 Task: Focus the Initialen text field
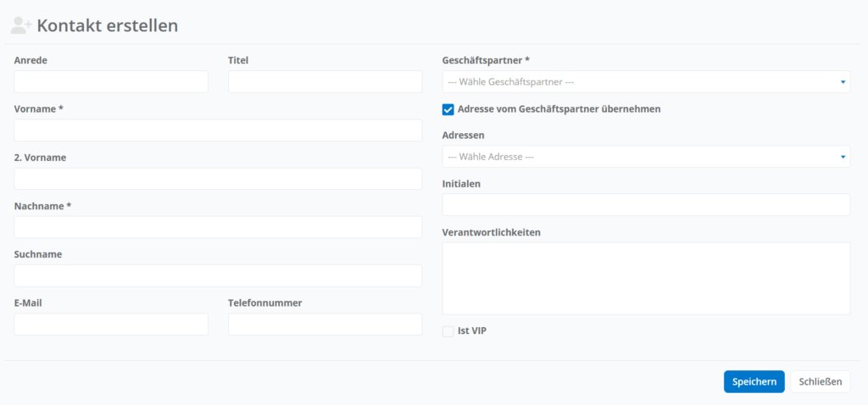[646, 205]
